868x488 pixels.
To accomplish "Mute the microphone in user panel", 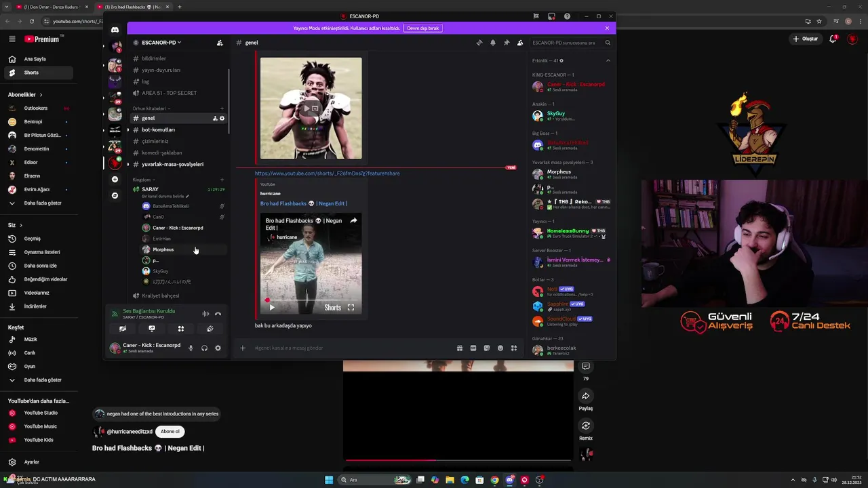I will [191, 348].
